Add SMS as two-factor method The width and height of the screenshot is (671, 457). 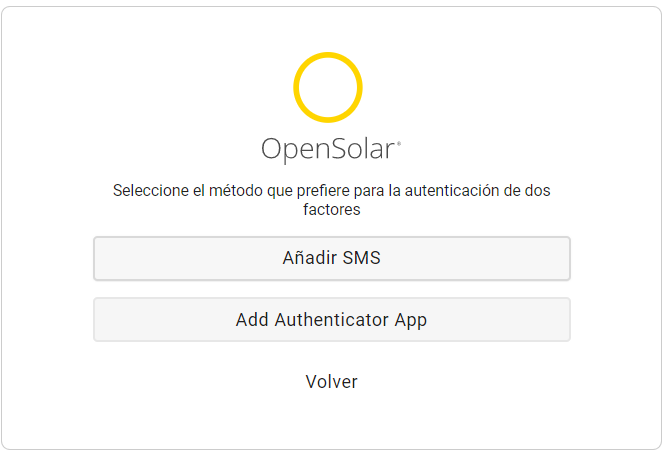coord(332,258)
